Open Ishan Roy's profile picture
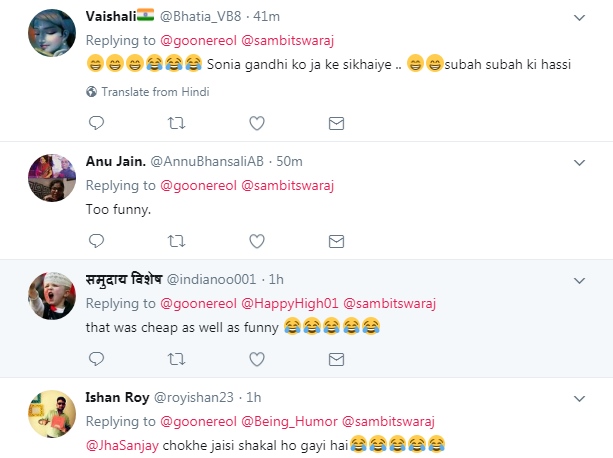This screenshot has height=458, width=613. tap(52, 414)
